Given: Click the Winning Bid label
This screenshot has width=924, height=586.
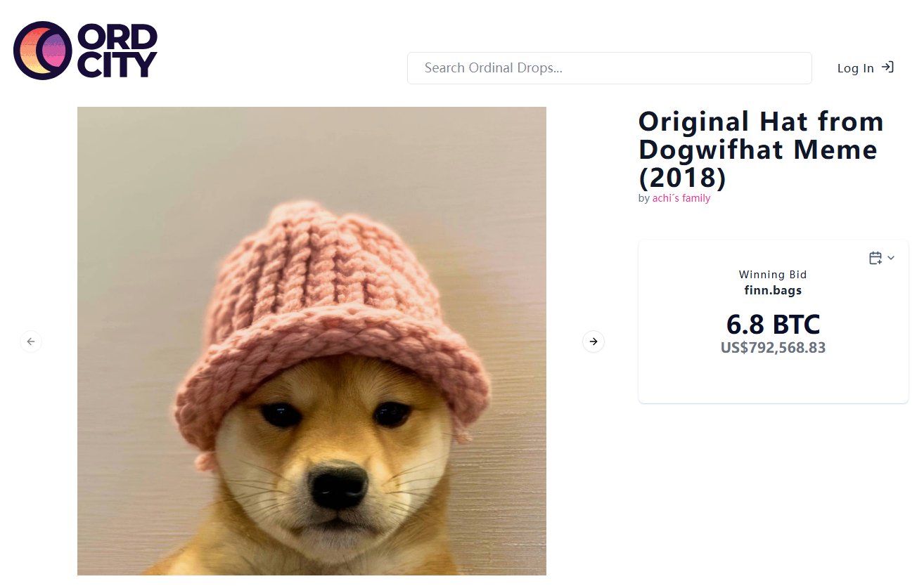Looking at the screenshot, I should point(773,275).
